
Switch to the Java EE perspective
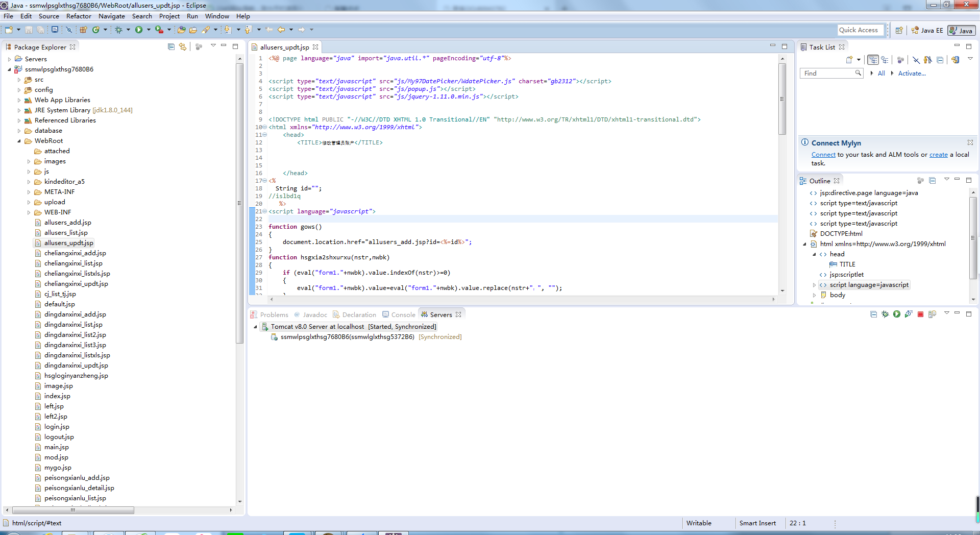click(927, 31)
